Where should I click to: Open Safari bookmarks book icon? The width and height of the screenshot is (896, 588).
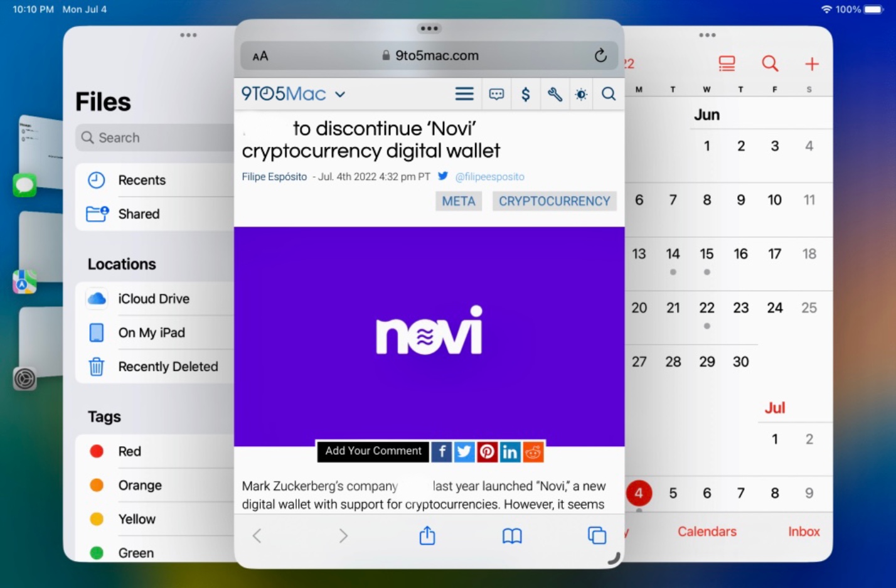(512, 535)
